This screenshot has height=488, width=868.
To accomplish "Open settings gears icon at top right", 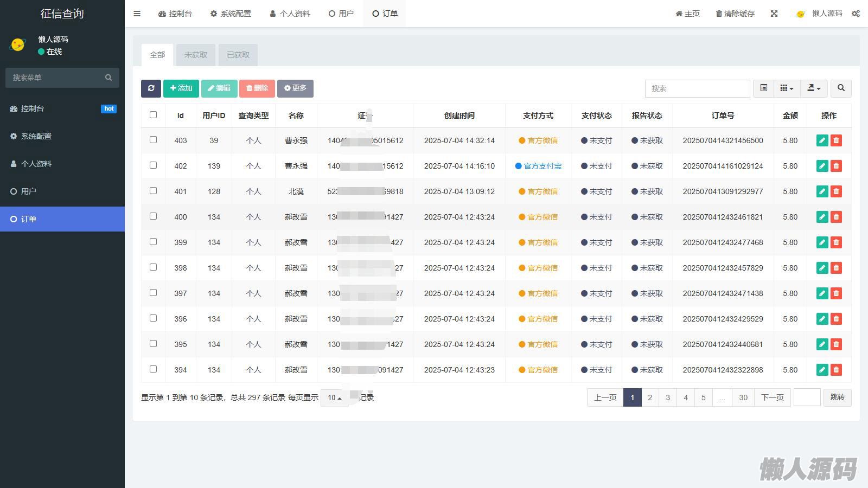I will 856,14.
